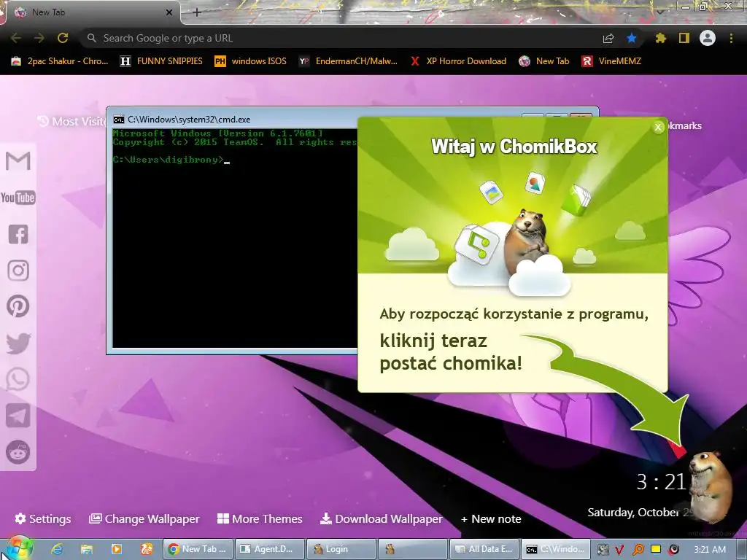747x560 pixels.
Task: Close the New Tab browser tab
Action: coord(169,12)
